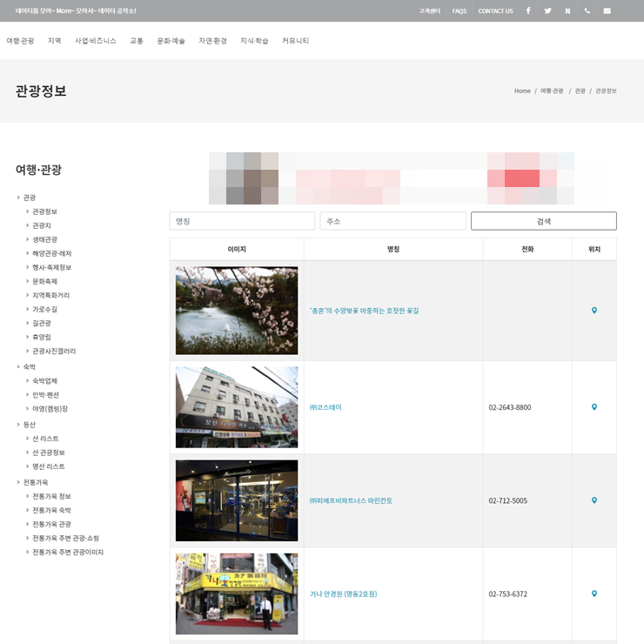Select 관광지 in the sidebar
Image resolution: width=644 pixels, height=644 pixels.
pyautogui.click(x=42, y=225)
